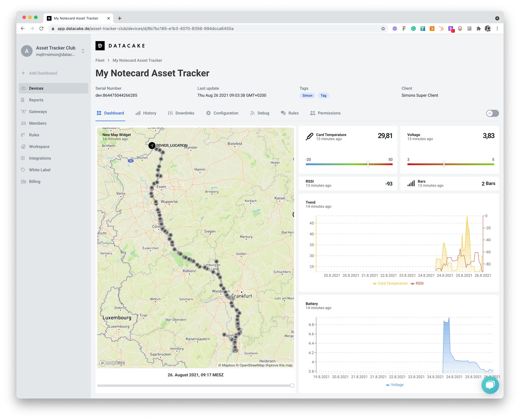Open Chrome tab search dropdown
This screenshot has width=520, height=420.
(497, 18)
